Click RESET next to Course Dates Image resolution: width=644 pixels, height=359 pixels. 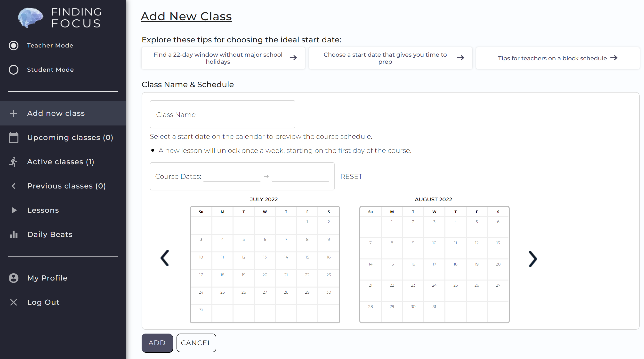coord(351,176)
